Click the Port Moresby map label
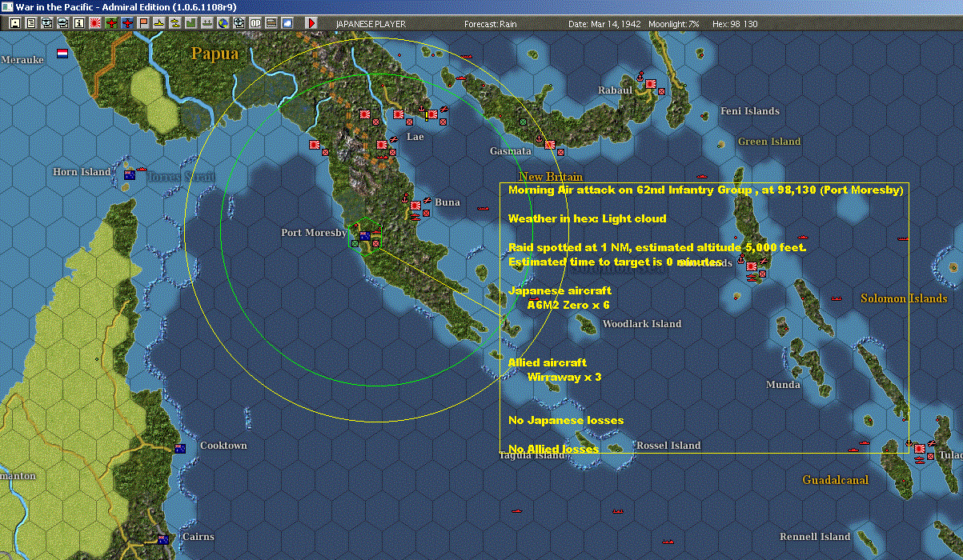 pyautogui.click(x=314, y=233)
